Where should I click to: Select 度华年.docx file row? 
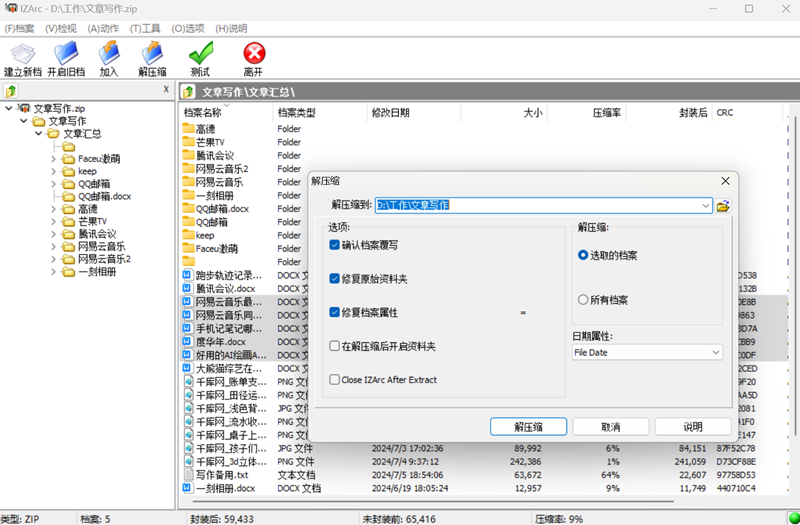pyautogui.click(x=221, y=342)
